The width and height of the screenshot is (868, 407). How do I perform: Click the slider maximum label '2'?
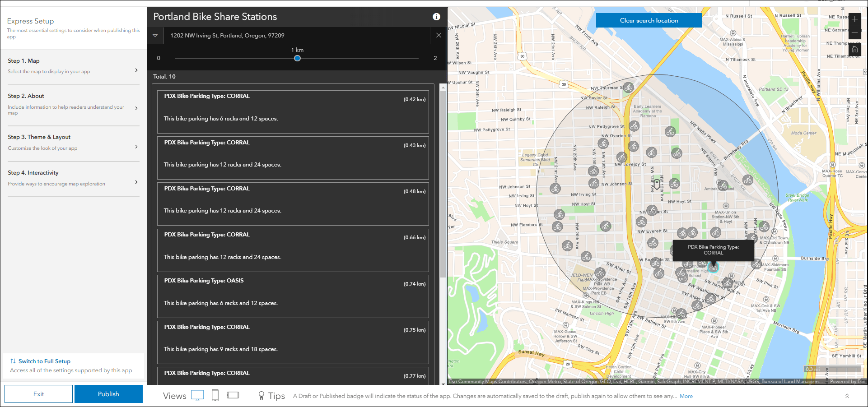(435, 58)
